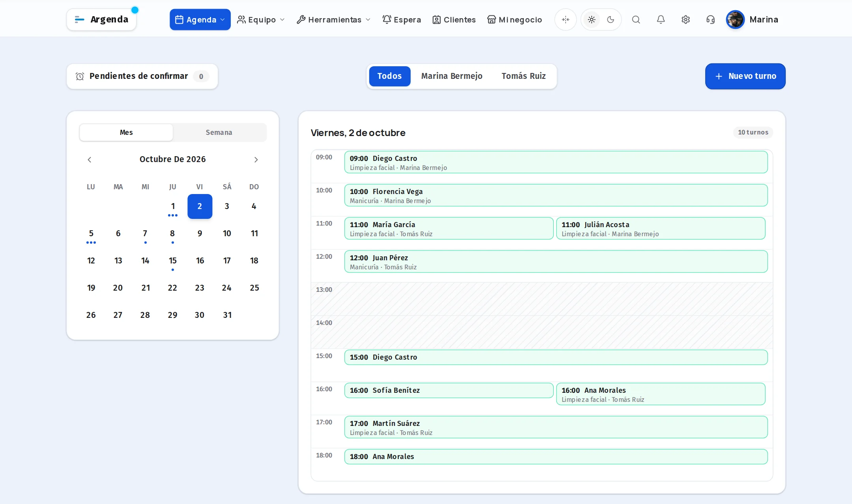This screenshot has height=504, width=852.
Task: Click the sparkle effects icon button
Action: [x=566, y=19]
